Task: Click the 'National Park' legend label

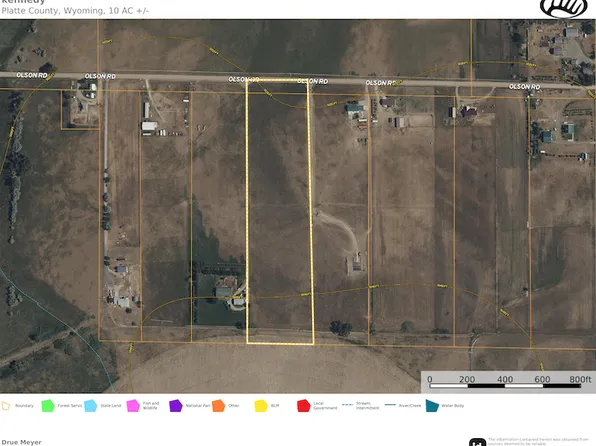Action: click(198, 406)
